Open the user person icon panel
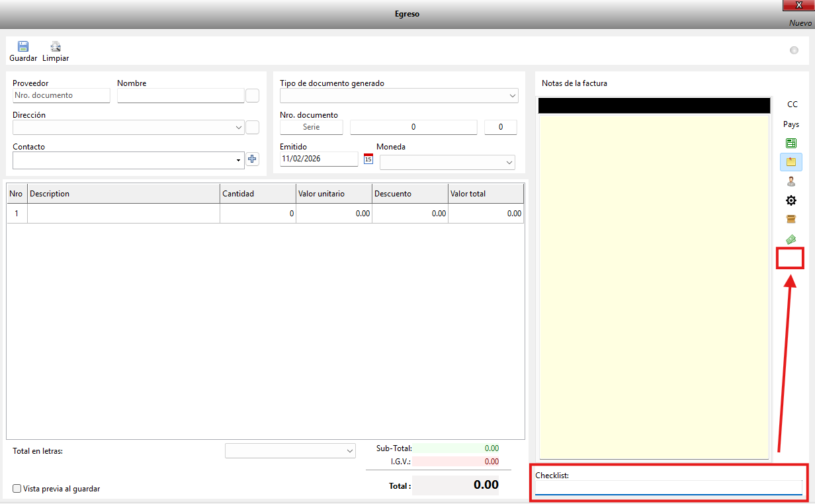815x504 pixels. coord(791,181)
